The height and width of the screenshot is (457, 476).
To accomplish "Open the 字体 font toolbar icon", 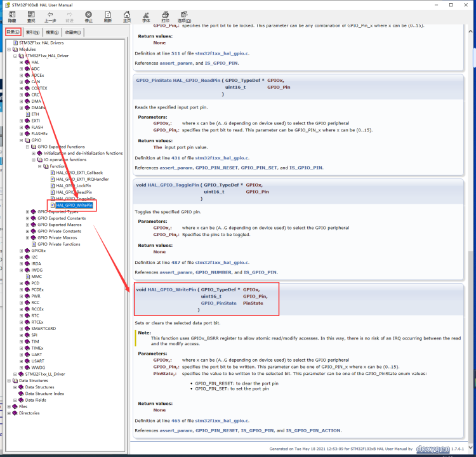I will coord(146,17).
